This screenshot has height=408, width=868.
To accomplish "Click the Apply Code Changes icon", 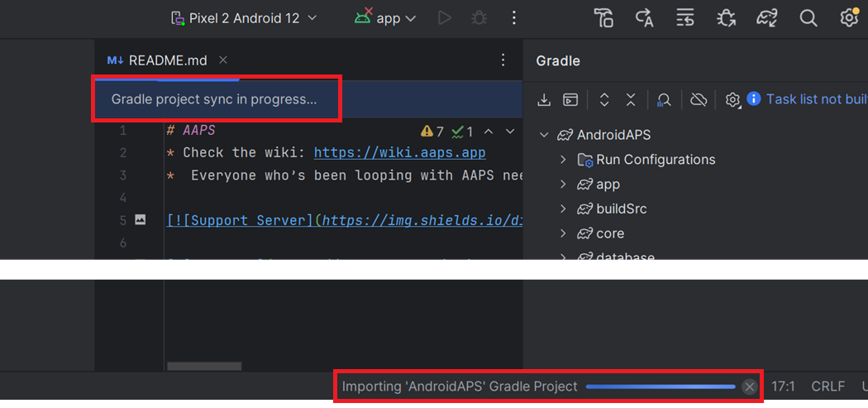I will click(685, 17).
